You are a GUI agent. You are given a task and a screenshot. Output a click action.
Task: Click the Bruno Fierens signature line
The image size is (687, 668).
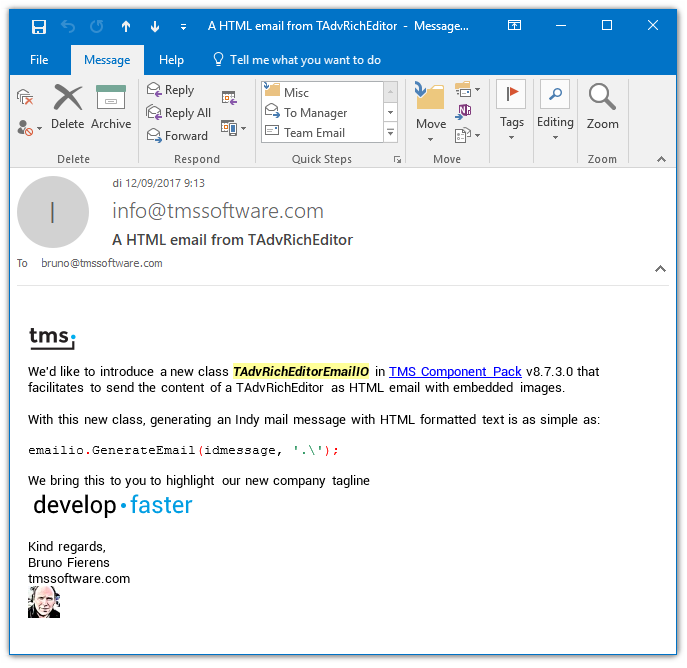(69, 562)
